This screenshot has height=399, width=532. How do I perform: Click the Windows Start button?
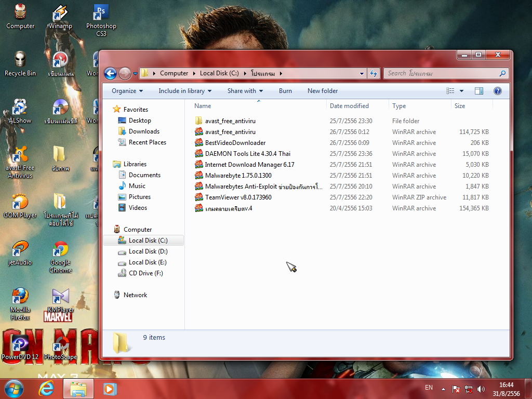click(14, 389)
